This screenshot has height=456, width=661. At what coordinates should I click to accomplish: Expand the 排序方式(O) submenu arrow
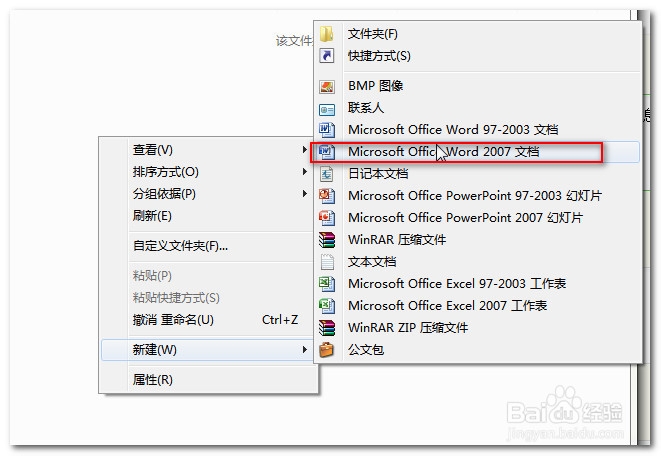click(x=304, y=172)
